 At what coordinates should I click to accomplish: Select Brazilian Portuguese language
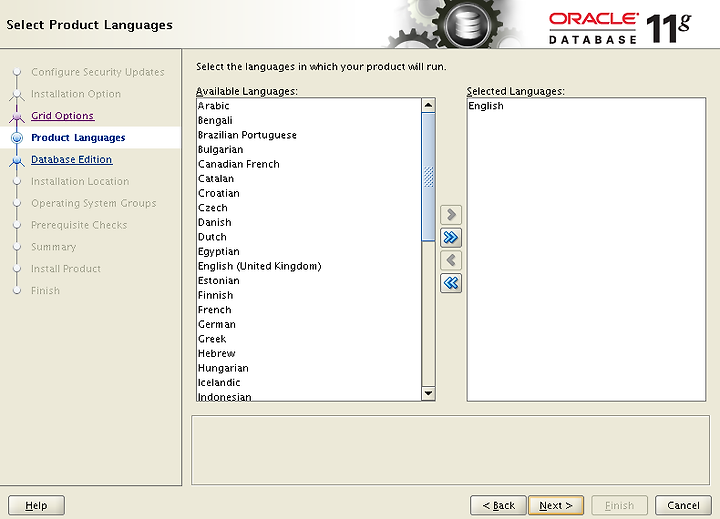(309, 135)
